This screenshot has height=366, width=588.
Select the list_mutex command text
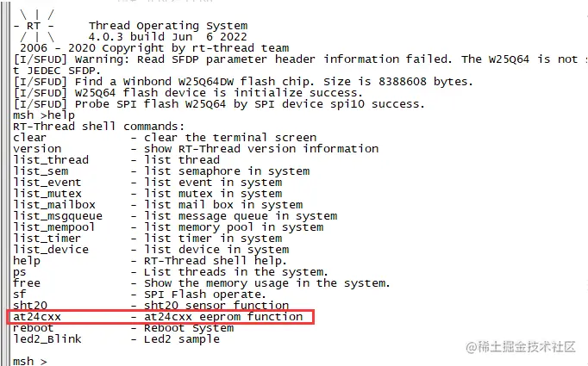coord(47,194)
